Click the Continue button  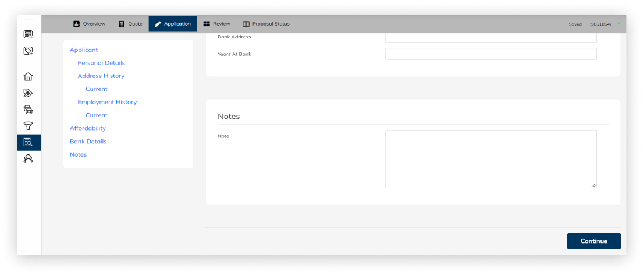point(594,241)
